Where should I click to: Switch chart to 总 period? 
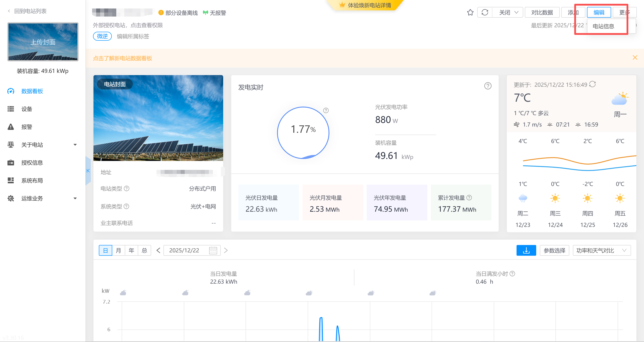click(144, 250)
